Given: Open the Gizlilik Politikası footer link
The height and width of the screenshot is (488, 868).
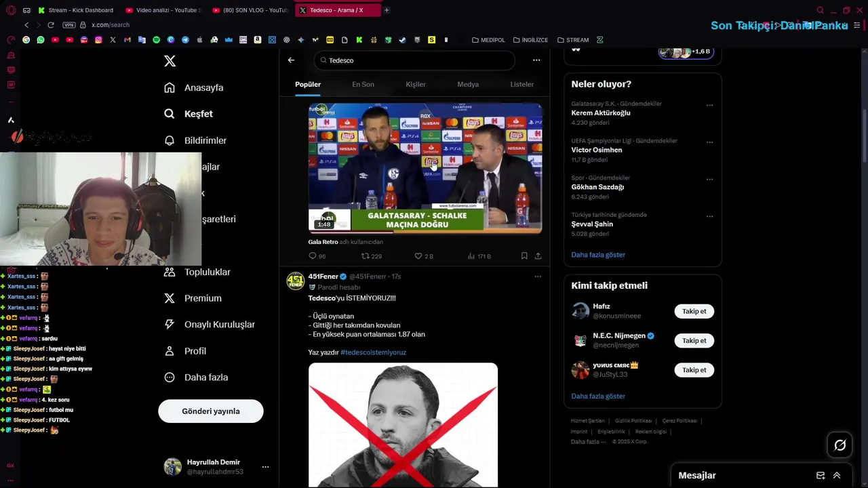Looking at the screenshot, I should 633,421.
